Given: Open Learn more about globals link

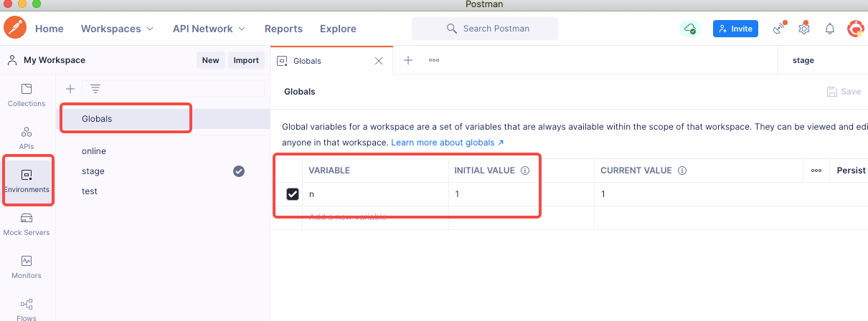Looking at the screenshot, I should [448, 143].
